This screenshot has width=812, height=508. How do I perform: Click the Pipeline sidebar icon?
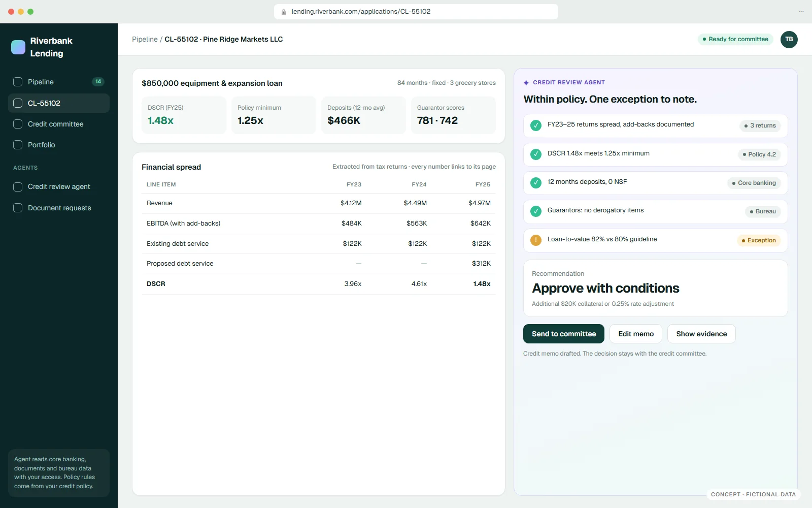tap(18, 82)
